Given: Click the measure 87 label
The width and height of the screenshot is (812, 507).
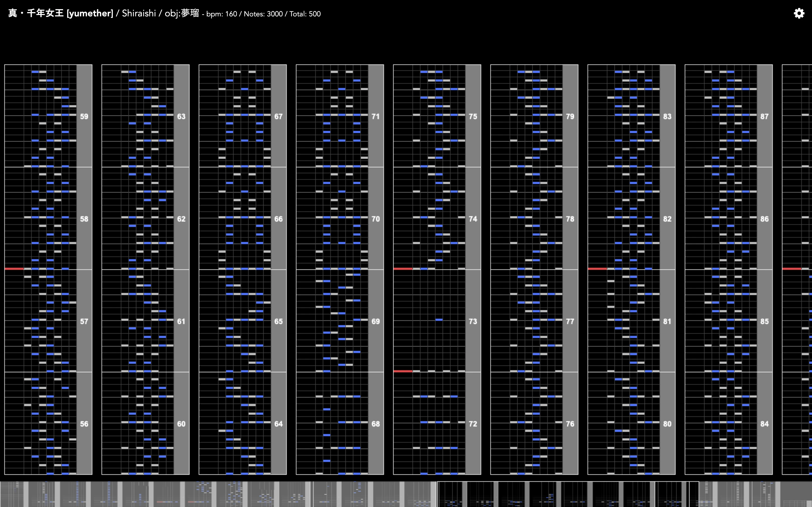Looking at the screenshot, I should (x=764, y=116).
